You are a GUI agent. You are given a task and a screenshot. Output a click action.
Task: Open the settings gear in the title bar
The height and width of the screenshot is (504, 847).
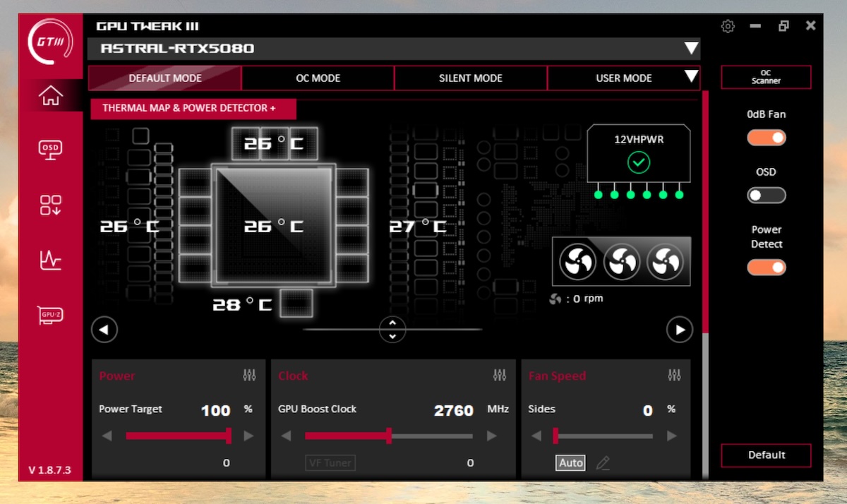coord(728,26)
